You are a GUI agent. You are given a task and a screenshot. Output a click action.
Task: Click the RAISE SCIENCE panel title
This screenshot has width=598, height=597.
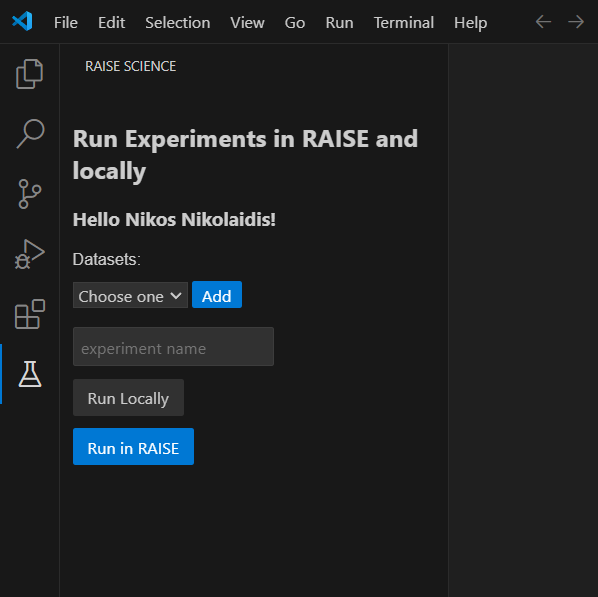click(130, 66)
